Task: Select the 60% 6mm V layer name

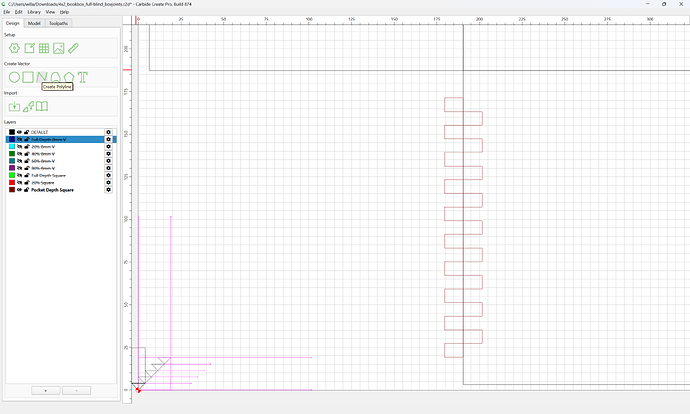Action: (x=43, y=161)
